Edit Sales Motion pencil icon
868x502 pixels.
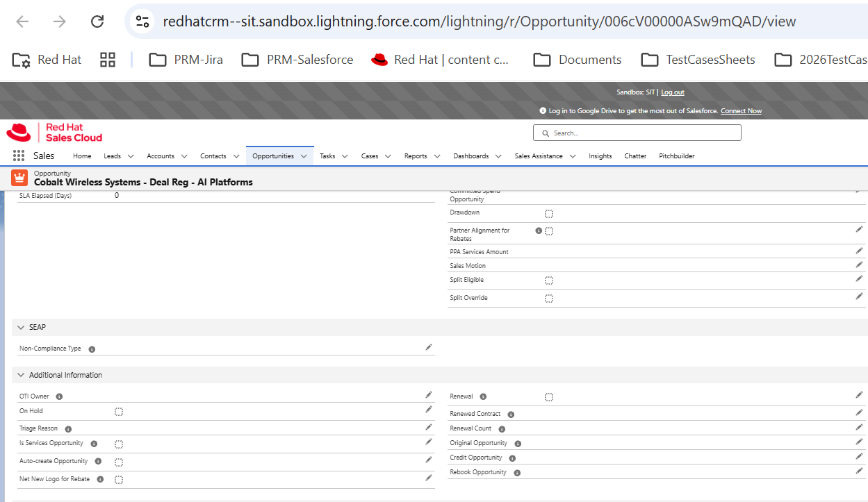coord(859,265)
